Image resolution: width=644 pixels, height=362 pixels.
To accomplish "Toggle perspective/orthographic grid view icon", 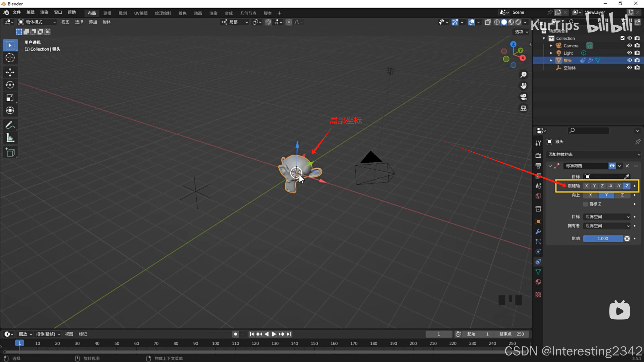I will click(523, 108).
